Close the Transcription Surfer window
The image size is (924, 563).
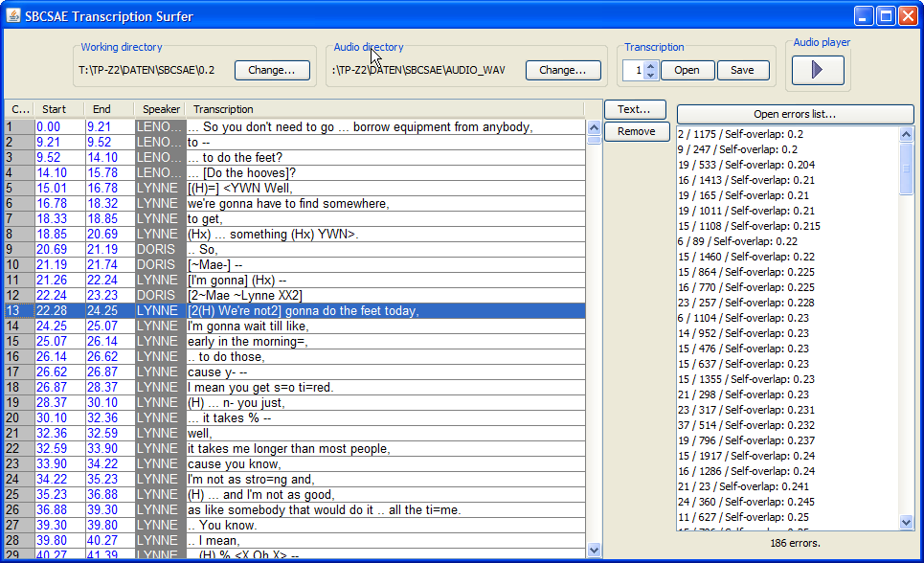click(x=908, y=16)
